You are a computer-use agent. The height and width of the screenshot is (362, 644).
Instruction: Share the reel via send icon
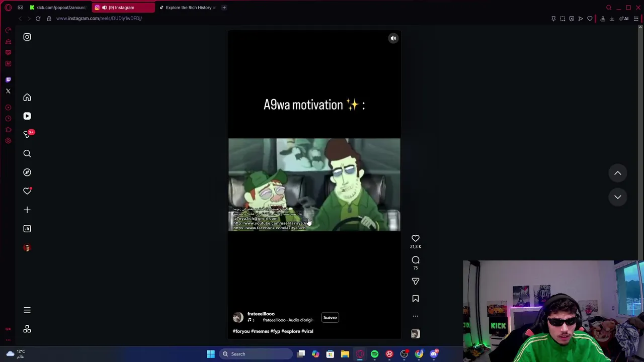point(416,282)
